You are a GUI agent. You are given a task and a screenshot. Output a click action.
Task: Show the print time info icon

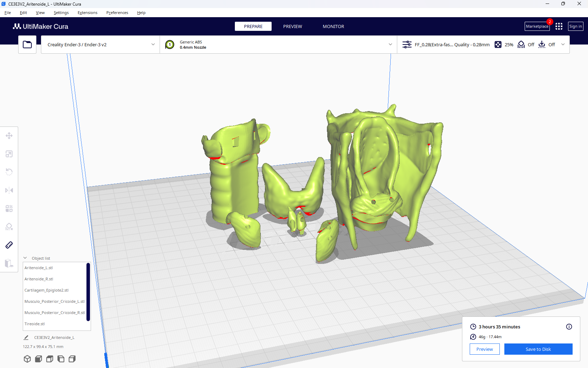[x=569, y=327]
